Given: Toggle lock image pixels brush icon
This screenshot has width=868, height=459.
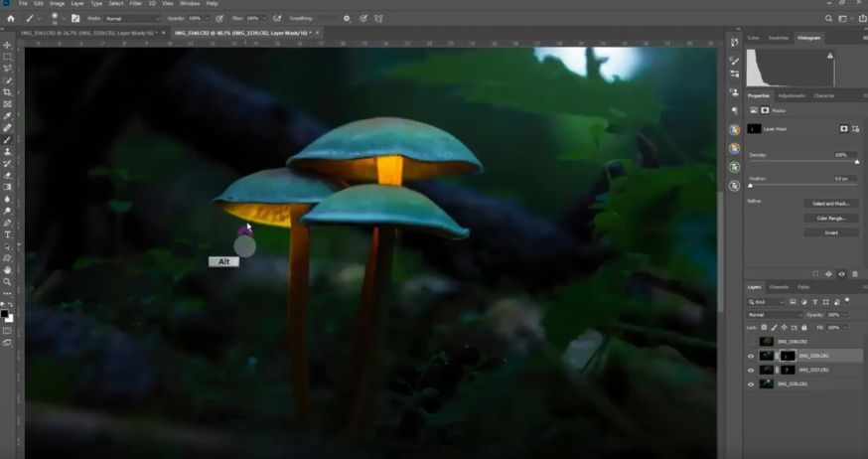Looking at the screenshot, I should click(x=775, y=328).
